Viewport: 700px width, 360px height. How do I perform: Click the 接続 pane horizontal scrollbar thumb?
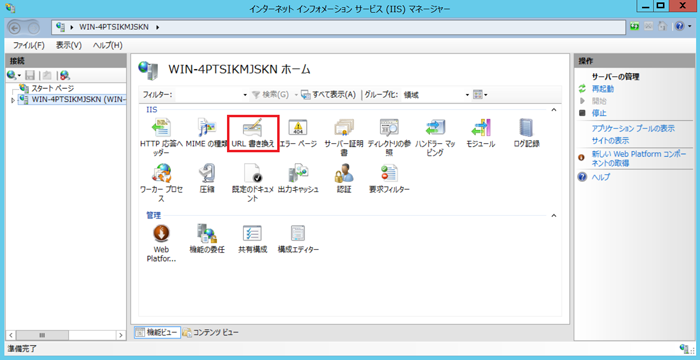click(x=42, y=335)
